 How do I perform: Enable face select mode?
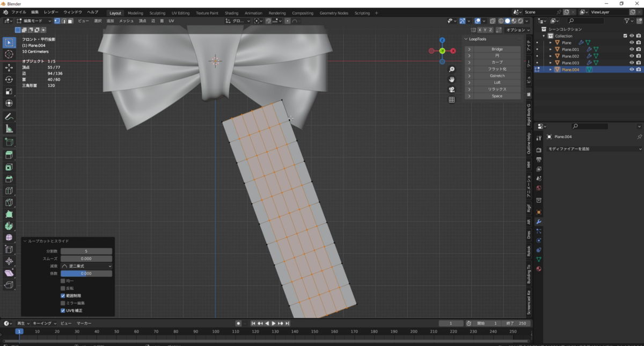[70, 21]
